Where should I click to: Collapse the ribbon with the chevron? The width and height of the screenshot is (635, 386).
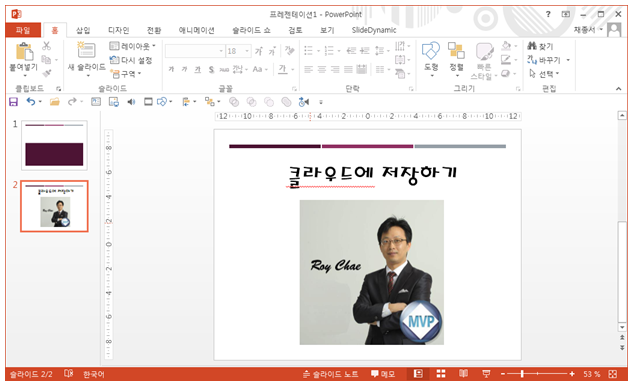click(x=618, y=89)
